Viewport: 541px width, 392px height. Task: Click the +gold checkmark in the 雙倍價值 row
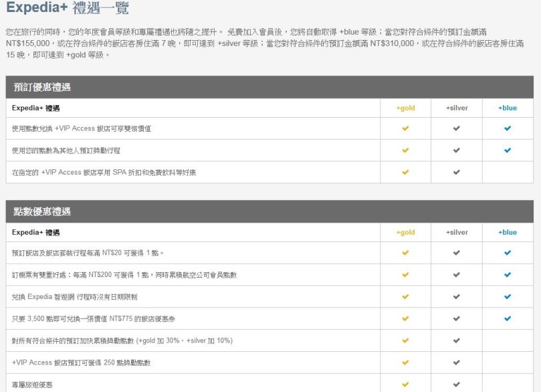pyautogui.click(x=405, y=128)
